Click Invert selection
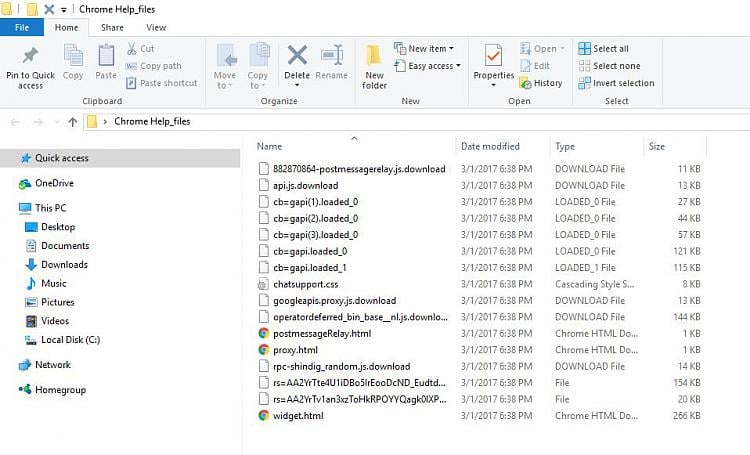The height and width of the screenshot is (455, 750). pos(616,83)
